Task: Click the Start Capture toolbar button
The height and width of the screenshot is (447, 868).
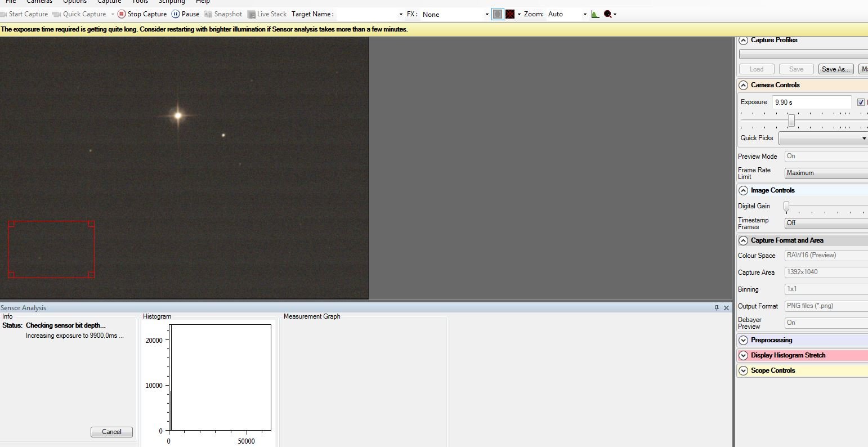Action: (x=24, y=14)
